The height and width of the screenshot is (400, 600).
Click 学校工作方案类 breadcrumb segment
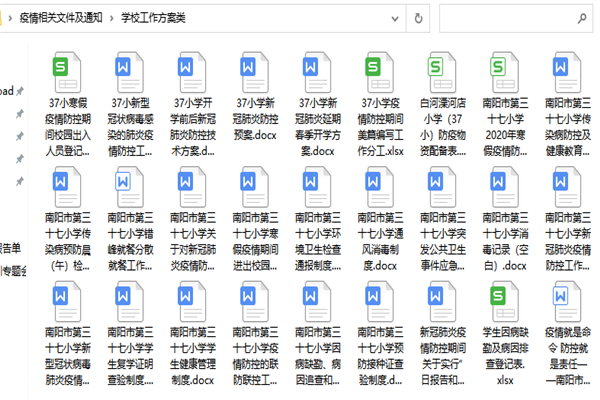pos(154,17)
